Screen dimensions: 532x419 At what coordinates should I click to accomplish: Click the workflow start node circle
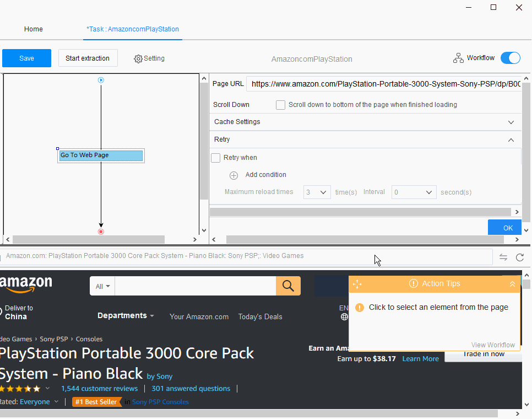101,80
